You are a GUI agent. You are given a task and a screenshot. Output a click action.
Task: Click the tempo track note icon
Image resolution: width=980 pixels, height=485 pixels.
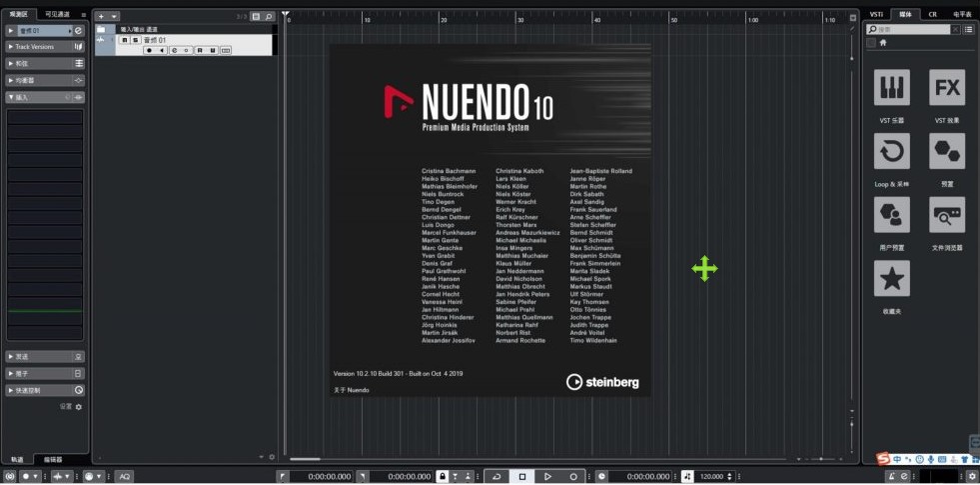(687, 476)
